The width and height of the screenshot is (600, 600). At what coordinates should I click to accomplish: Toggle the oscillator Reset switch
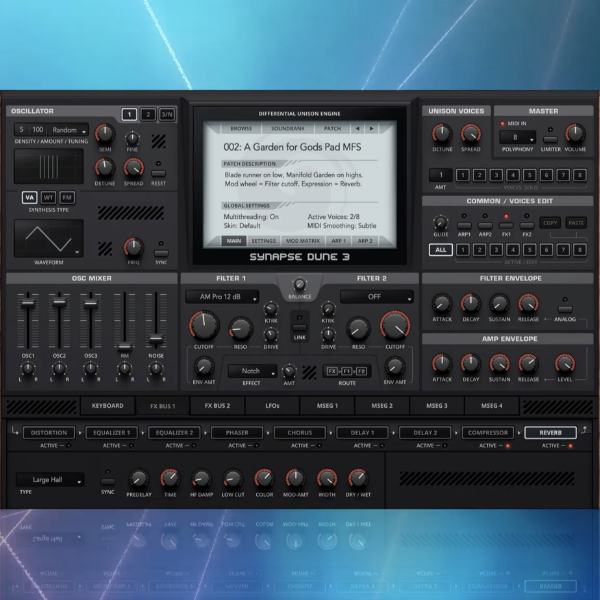tap(158, 173)
